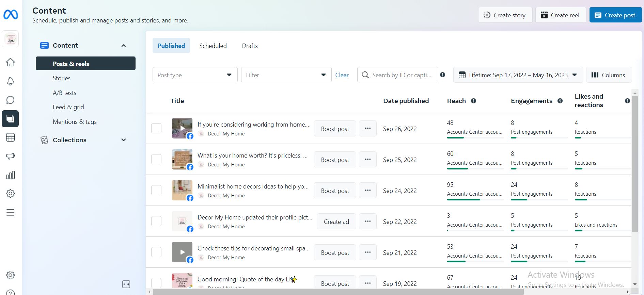The image size is (644, 295).
Task: Clear the applied filters
Action: click(x=342, y=75)
